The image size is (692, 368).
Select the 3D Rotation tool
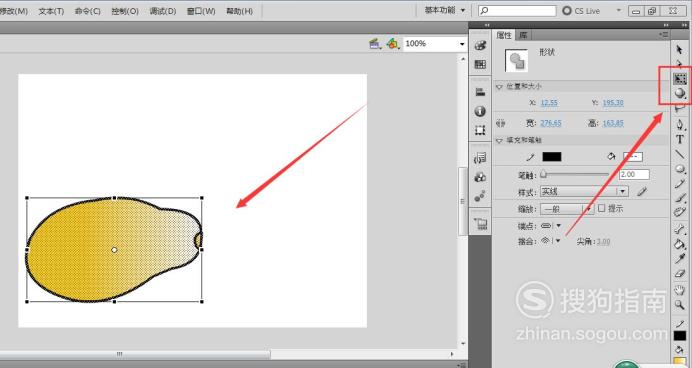tap(680, 93)
